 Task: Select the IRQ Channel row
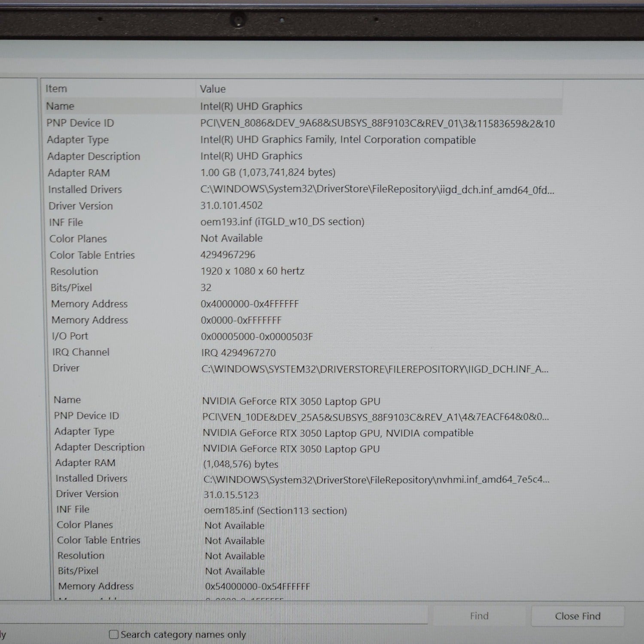point(238,353)
